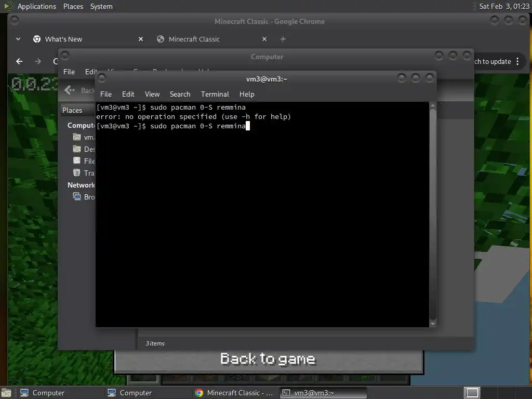Select the Computer heading in sidebar

(x=81, y=125)
